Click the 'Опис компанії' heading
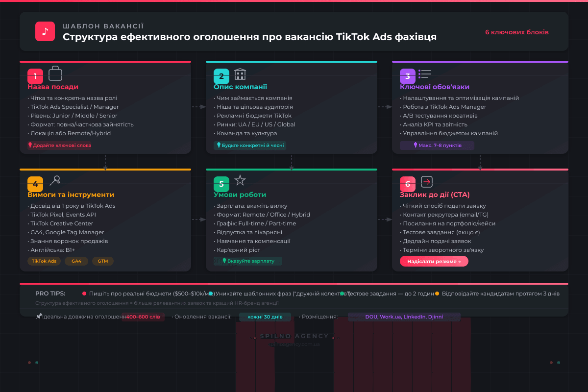This screenshot has width=588, height=392. pos(241,87)
